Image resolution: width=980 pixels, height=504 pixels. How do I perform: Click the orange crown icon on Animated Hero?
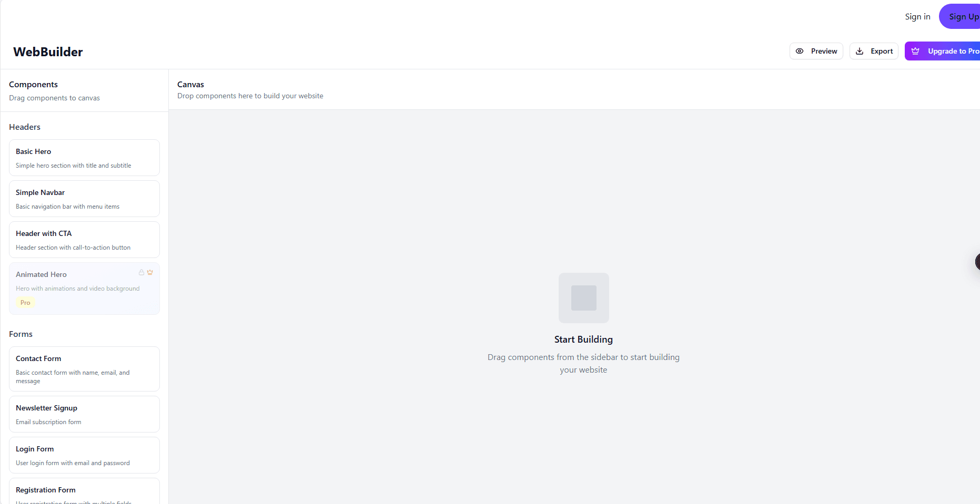[150, 272]
